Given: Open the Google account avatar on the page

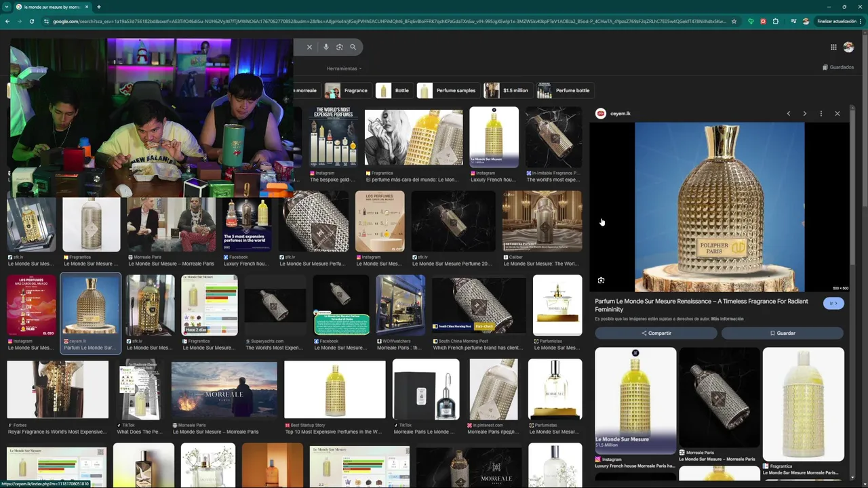Looking at the screenshot, I should [848, 47].
